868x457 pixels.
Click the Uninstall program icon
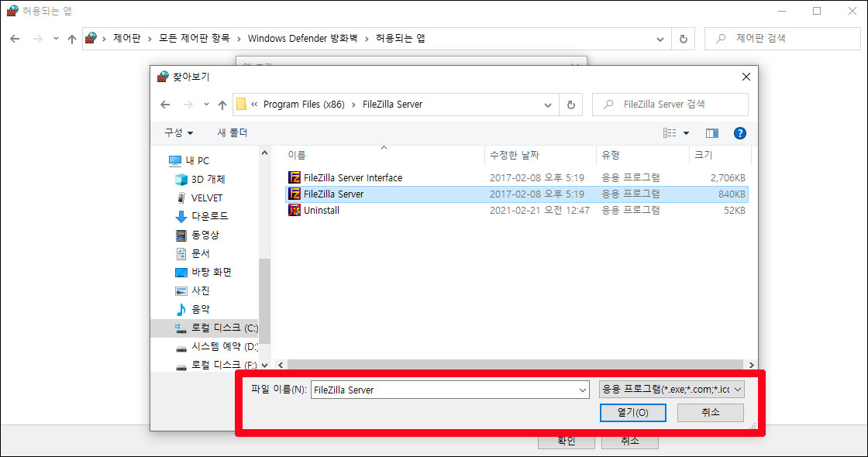coord(294,210)
